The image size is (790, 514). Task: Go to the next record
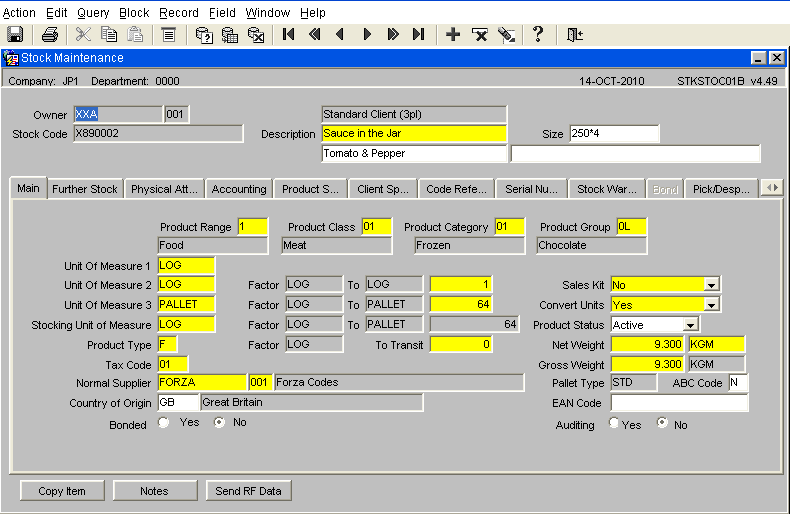(x=367, y=34)
